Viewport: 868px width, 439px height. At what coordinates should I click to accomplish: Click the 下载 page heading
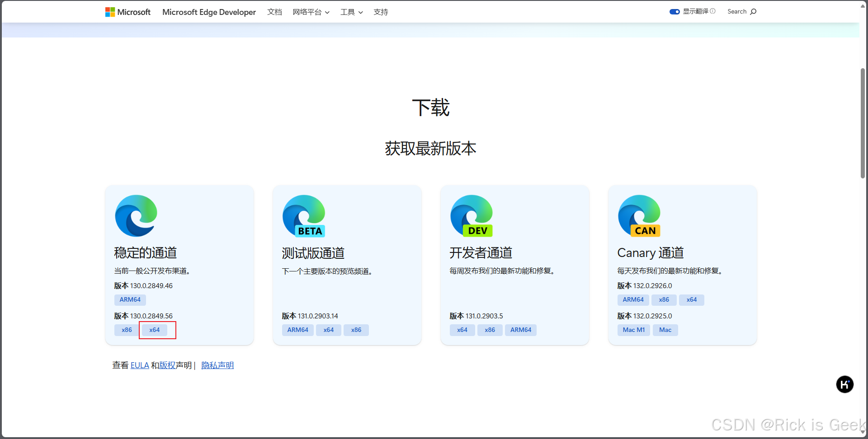[431, 107]
